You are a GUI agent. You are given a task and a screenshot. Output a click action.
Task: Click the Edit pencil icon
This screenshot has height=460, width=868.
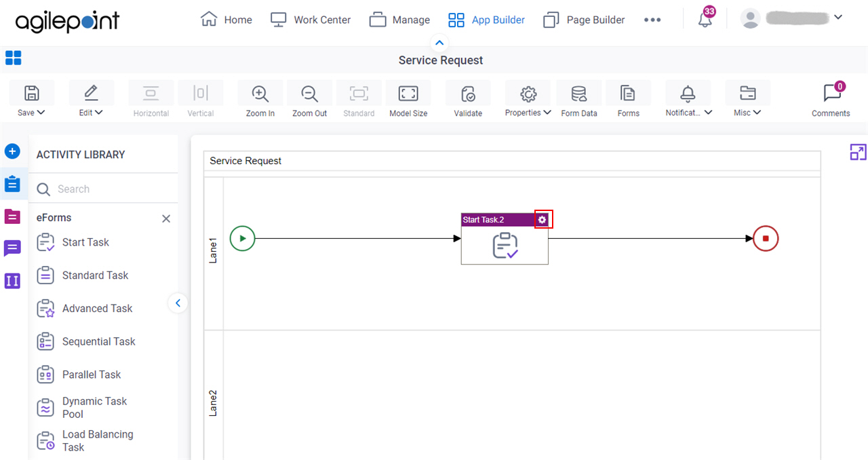(x=91, y=93)
